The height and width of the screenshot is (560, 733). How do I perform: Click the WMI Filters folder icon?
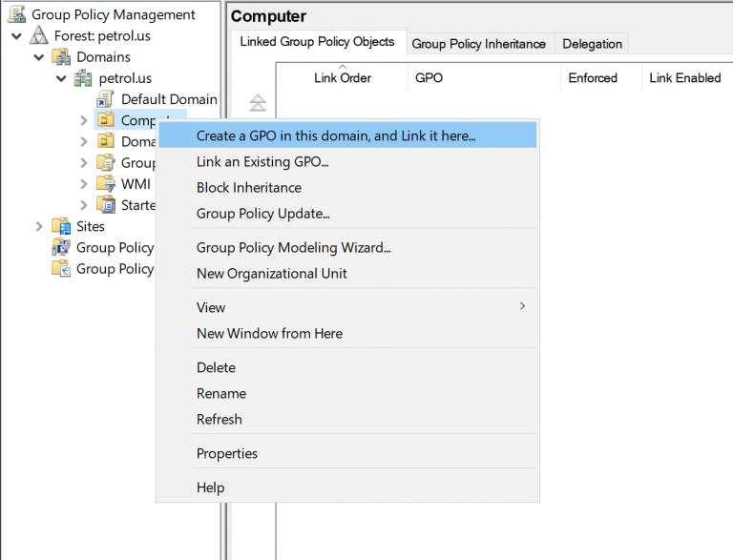pyautogui.click(x=106, y=184)
